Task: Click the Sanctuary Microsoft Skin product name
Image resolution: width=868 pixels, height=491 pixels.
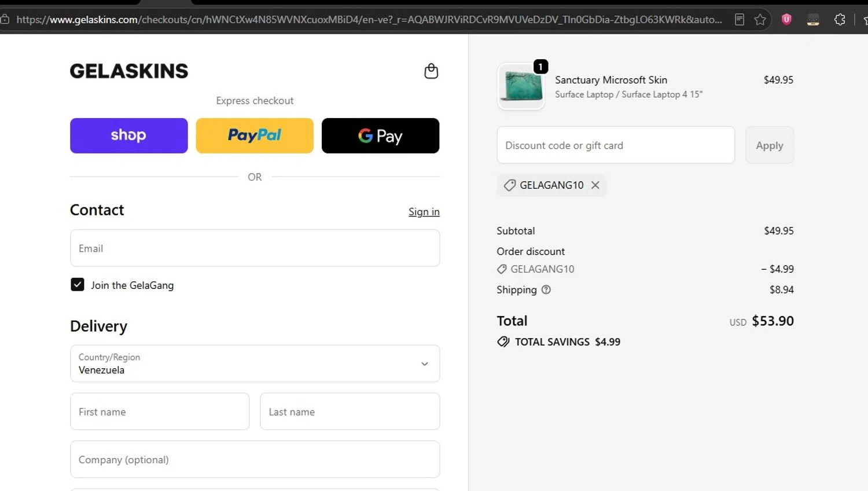Action: coord(611,80)
